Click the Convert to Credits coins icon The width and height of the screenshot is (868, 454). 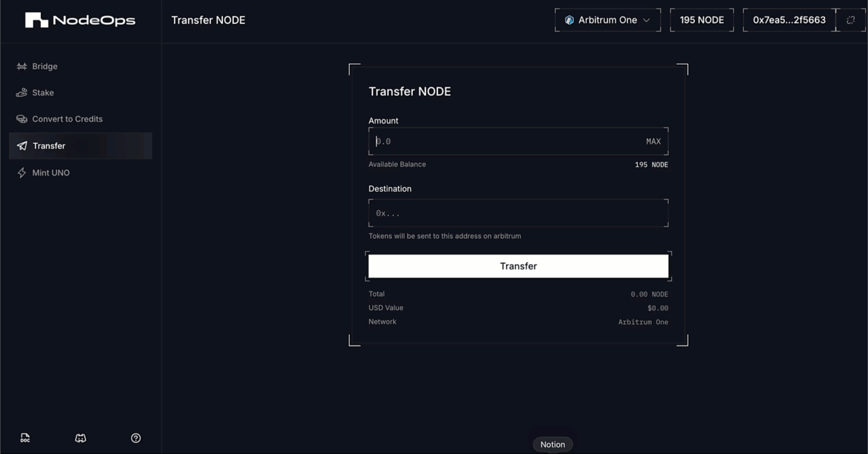pyautogui.click(x=22, y=119)
